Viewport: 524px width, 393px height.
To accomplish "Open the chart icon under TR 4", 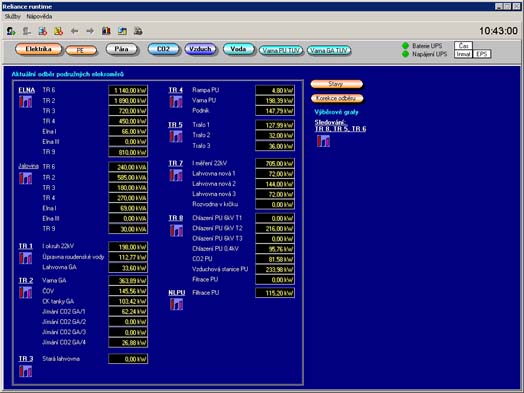I will pos(176,102).
